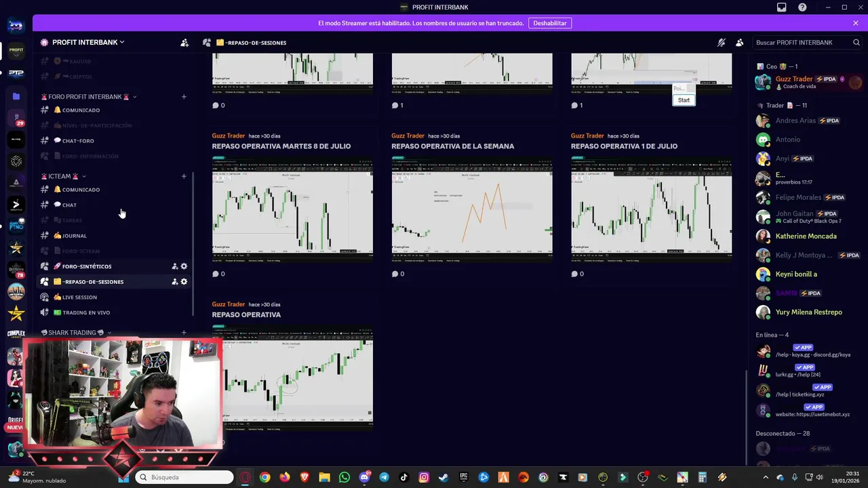Add channel to FORO PROFIT INTERBANK category
The height and width of the screenshot is (488, 868).
coord(184,97)
